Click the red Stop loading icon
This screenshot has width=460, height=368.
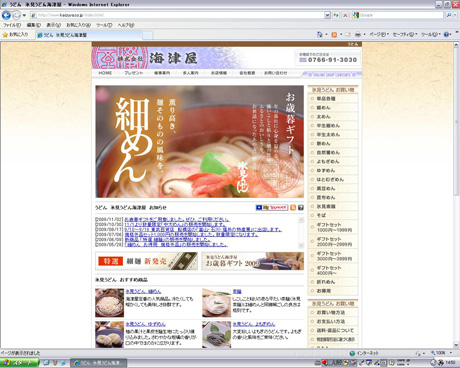click(x=345, y=15)
